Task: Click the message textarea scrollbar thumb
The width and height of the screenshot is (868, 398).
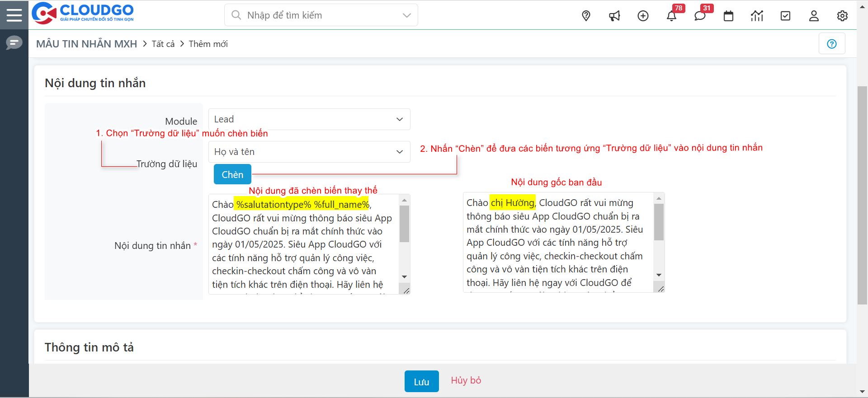Action: 405,224
